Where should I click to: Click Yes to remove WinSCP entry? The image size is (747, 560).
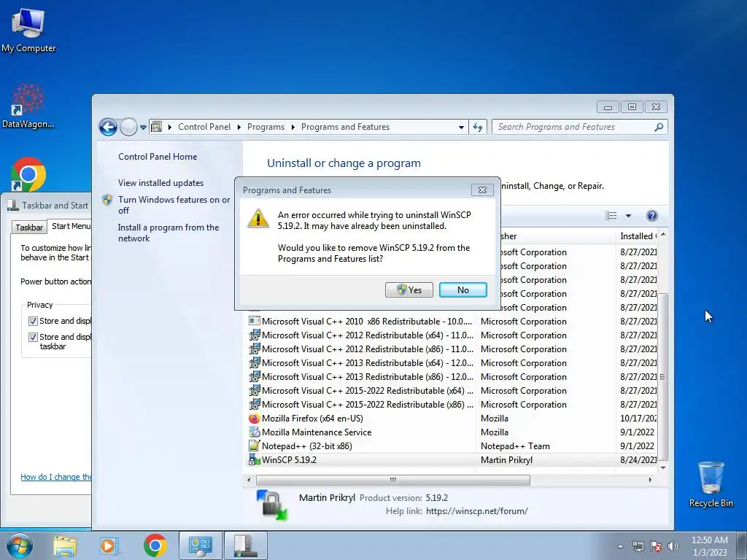tap(409, 289)
